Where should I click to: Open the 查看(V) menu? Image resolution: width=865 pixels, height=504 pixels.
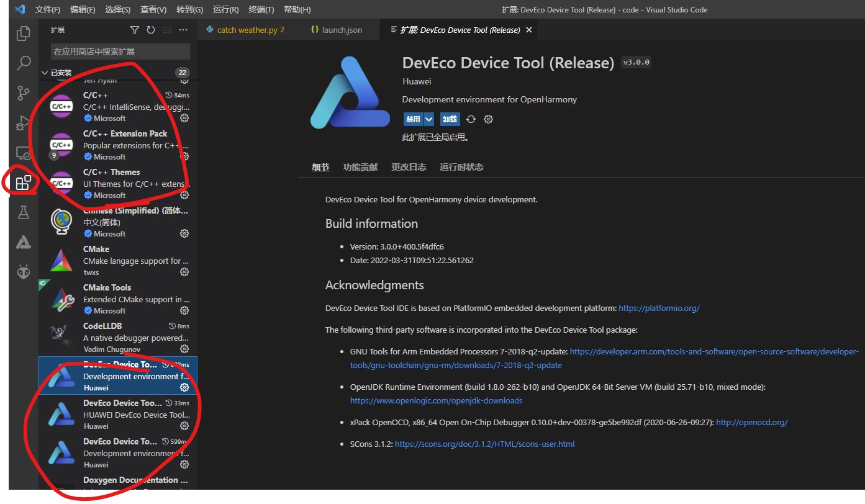tap(153, 9)
